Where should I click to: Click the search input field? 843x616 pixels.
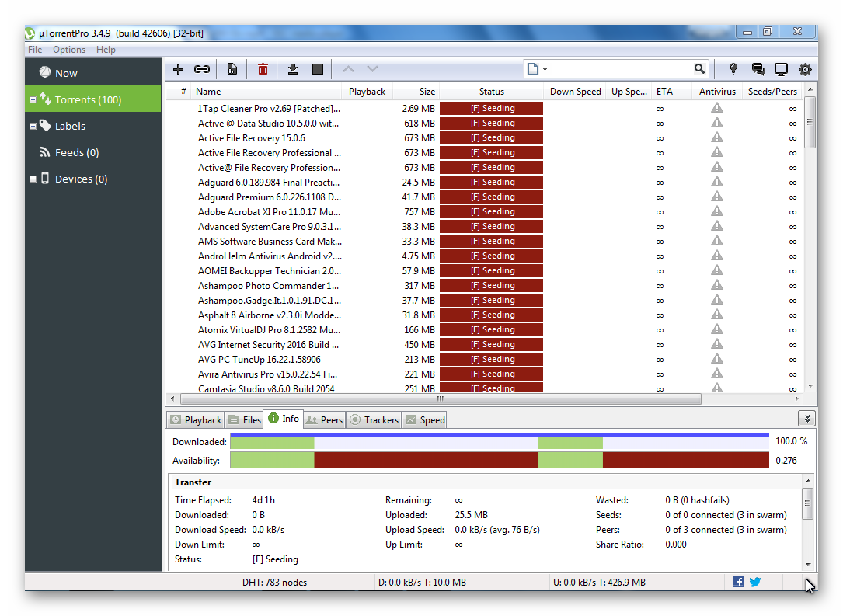click(620, 69)
